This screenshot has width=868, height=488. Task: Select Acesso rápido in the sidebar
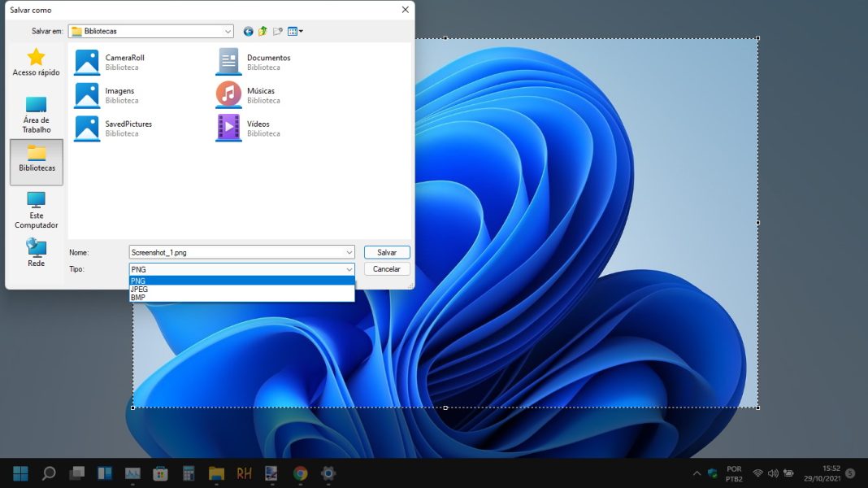(x=36, y=63)
